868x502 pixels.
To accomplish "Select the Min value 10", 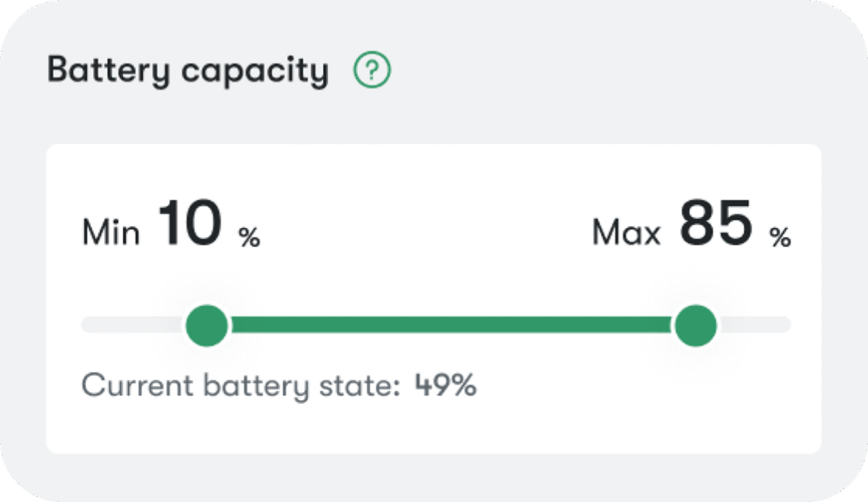I will tap(190, 224).
